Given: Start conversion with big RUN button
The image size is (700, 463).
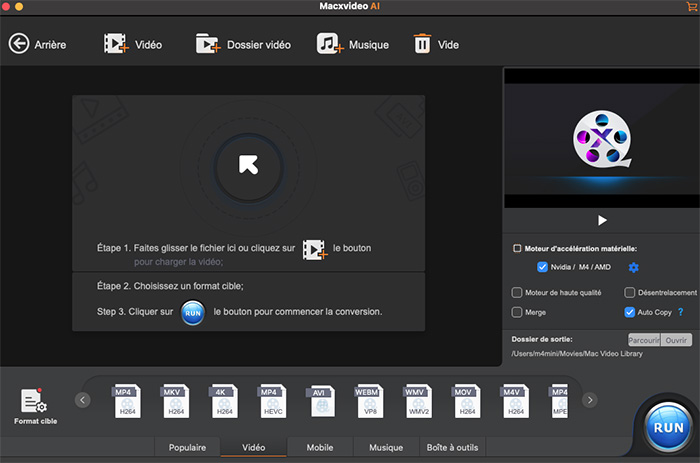Looking at the screenshot, I should click(668, 427).
